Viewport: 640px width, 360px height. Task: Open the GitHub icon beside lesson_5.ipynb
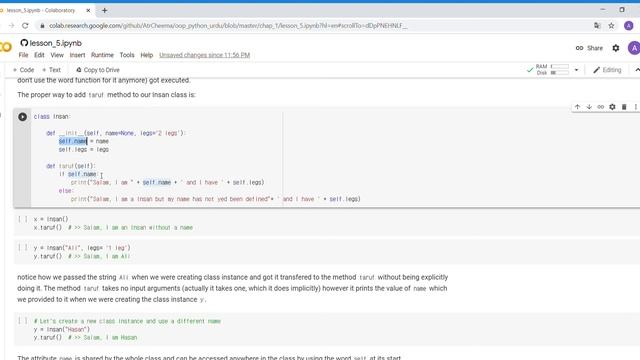coord(24,43)
